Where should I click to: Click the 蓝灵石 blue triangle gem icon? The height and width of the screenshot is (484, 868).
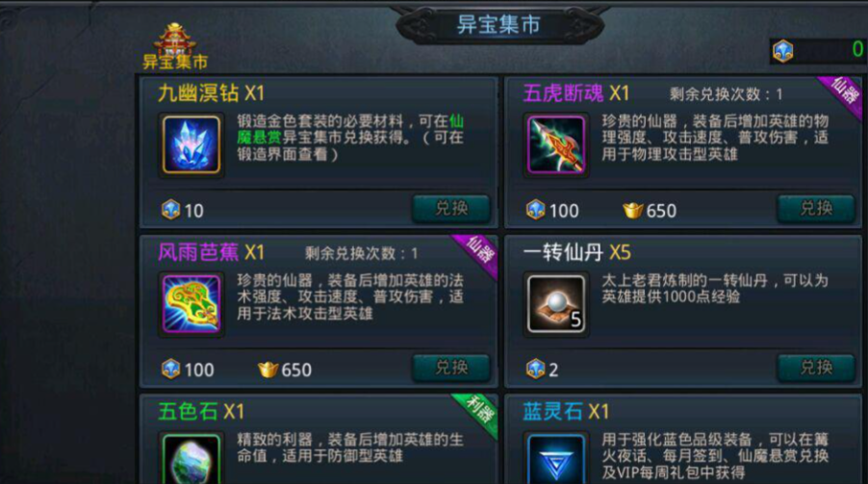pyautogui.click(x=556, y=459)
